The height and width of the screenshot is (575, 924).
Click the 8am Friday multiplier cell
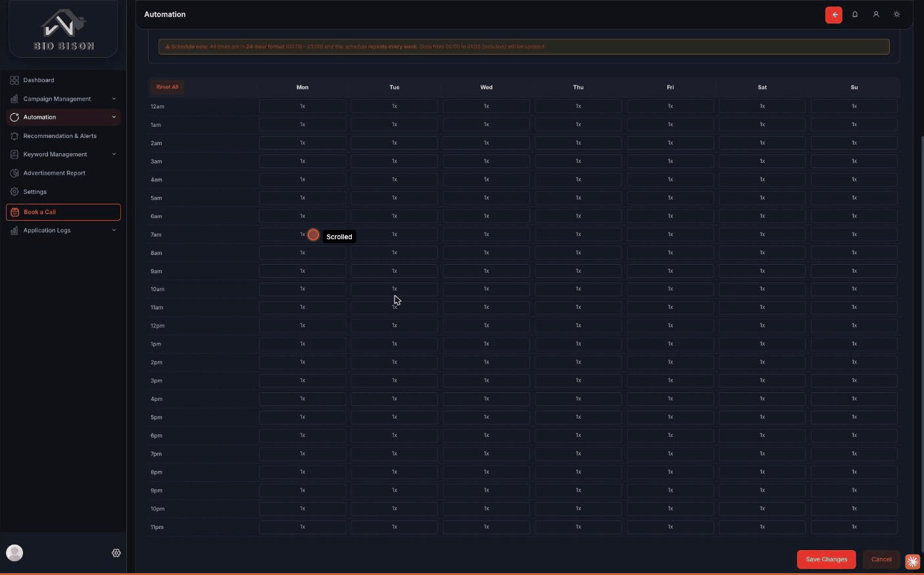tap(670, 252)
